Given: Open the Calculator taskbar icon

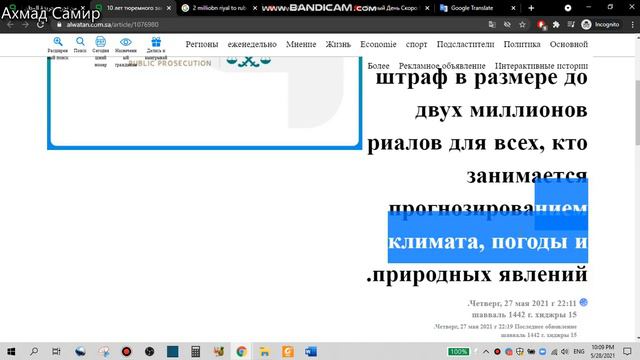Looking at the screenshot, I should pyautogui.click(x=196, y=351).
